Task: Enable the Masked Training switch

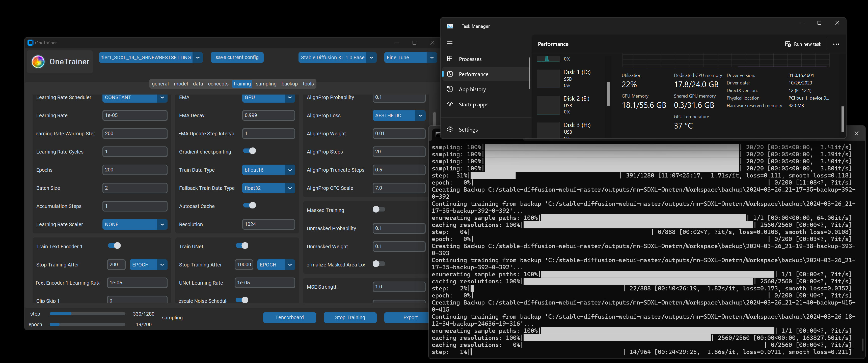Action: [379, 209]
